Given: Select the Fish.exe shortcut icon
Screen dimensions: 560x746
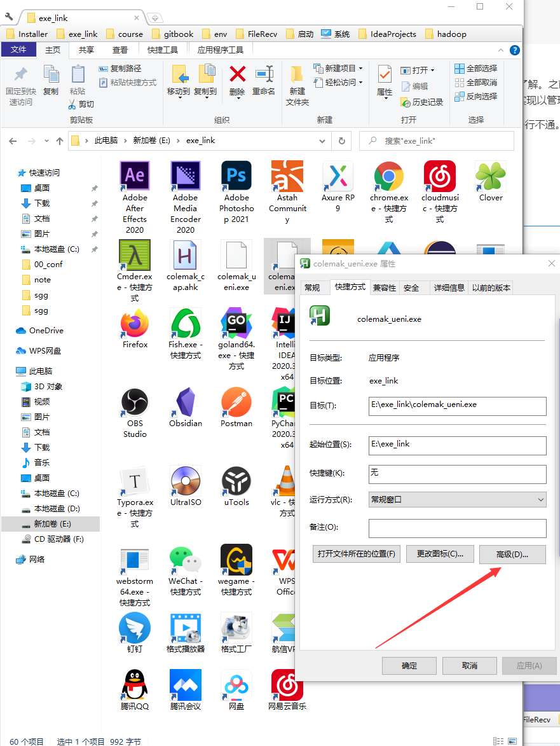Looking at the screenshot, I should 186,323.
